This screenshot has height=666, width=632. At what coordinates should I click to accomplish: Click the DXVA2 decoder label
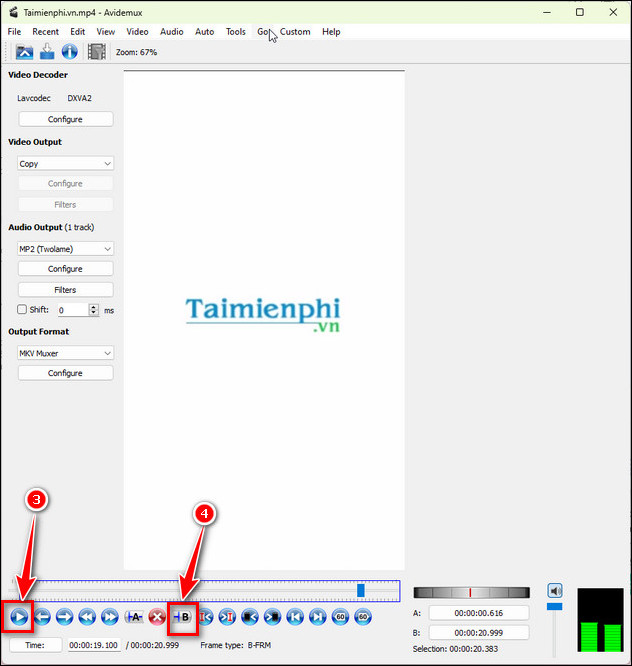click(x=79, y=98)
